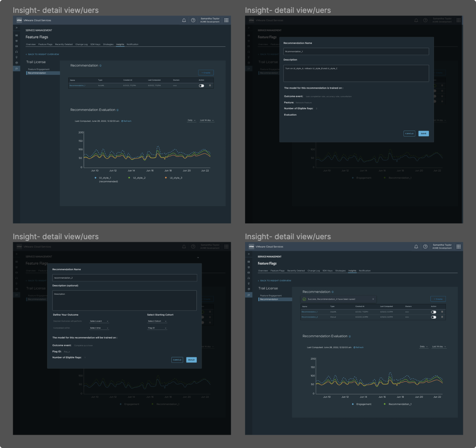Viewport: 476px width, 448px height.
Task: Open Last 14 day dropdown in success-banner frame
Action: tap(439, 347)
